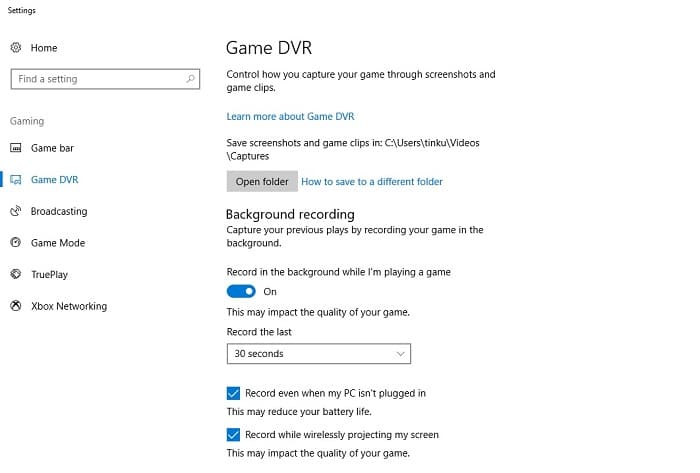Click the Home gear icon
This screenshot has height=473, width=700.
16,47
